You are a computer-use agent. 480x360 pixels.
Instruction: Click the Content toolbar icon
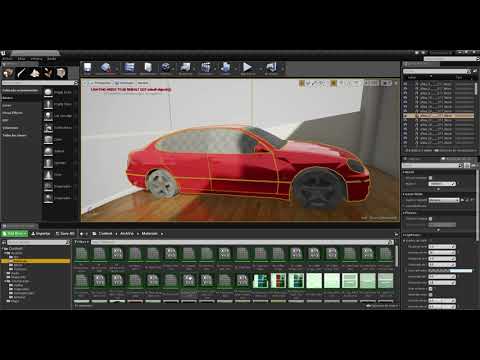click(129, 68)
